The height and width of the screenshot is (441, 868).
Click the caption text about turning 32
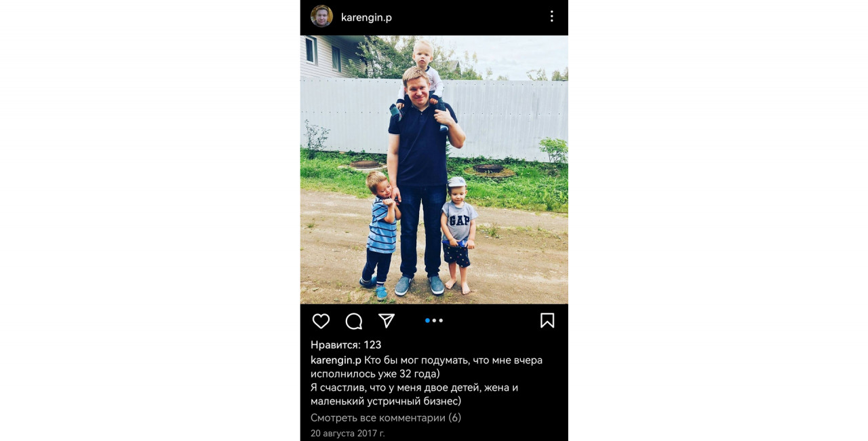[x=427, y=367]
